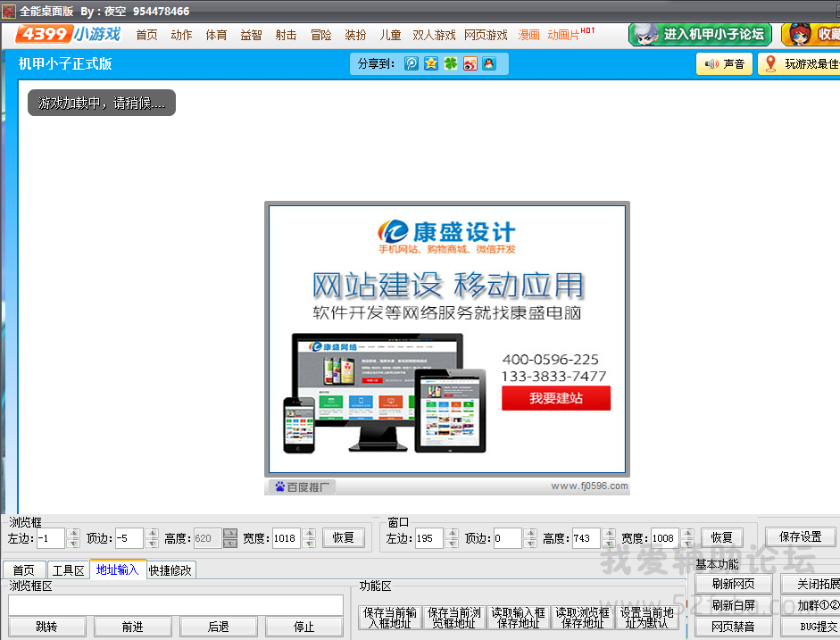Toggle the 声音 sound button

[x=724, y=64]
